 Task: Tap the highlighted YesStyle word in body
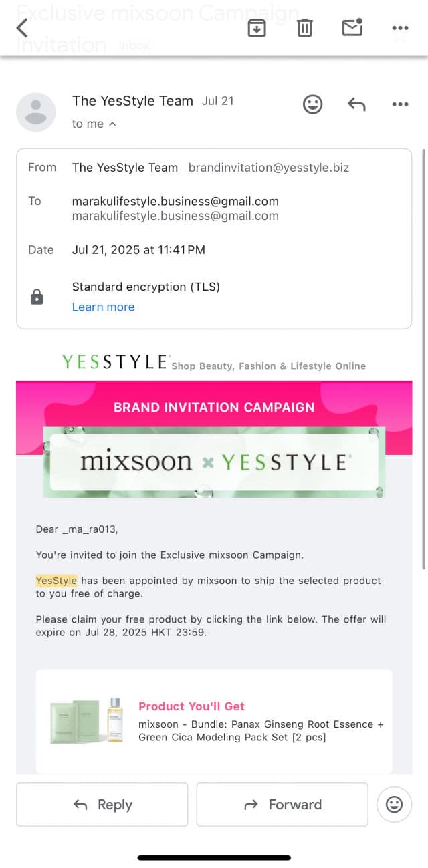56,581
